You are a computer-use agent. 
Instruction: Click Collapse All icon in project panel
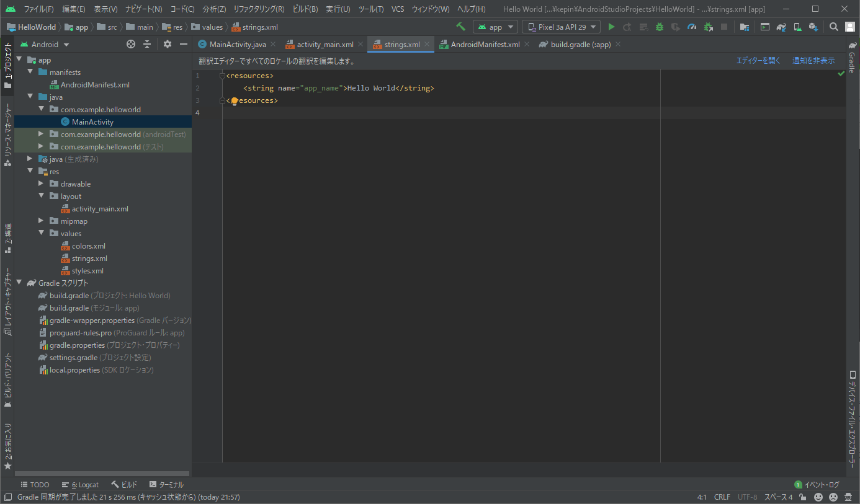pos(147,44)
